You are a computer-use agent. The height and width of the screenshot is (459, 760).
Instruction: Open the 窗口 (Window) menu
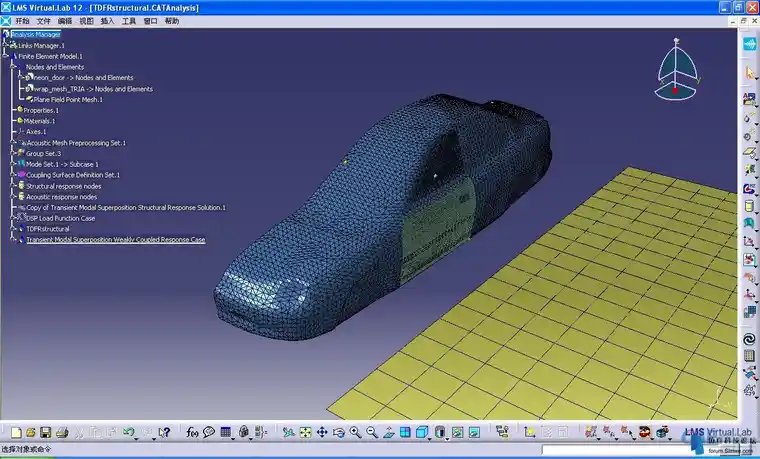[x=150, y=21]
